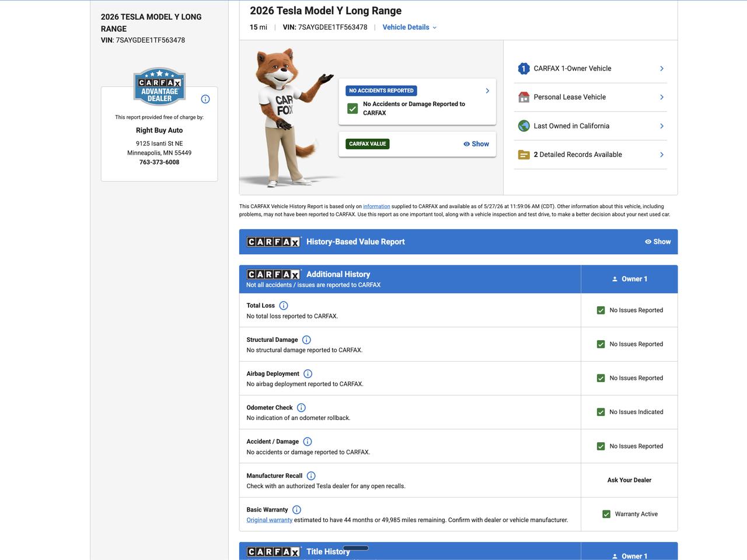Click the Owner 1 header in Additional History
The image size is (747, 560).
point(629,279)
